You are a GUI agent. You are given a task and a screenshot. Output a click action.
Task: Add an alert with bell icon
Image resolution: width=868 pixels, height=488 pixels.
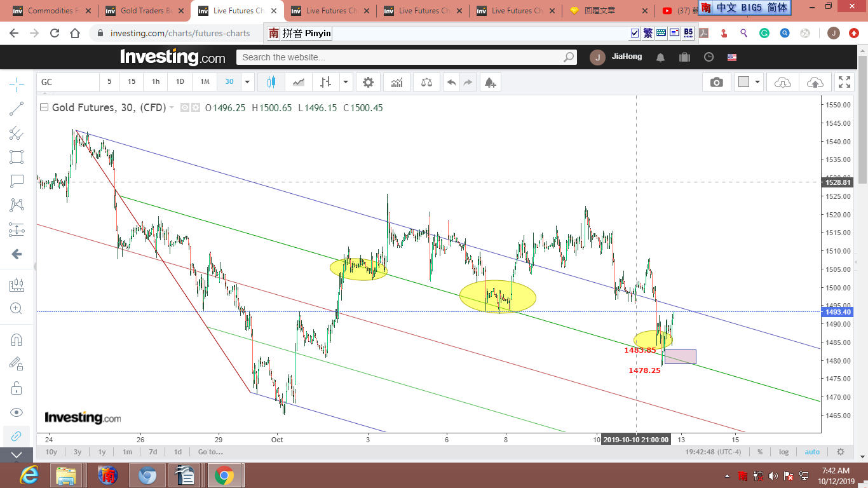pos(489,82)
